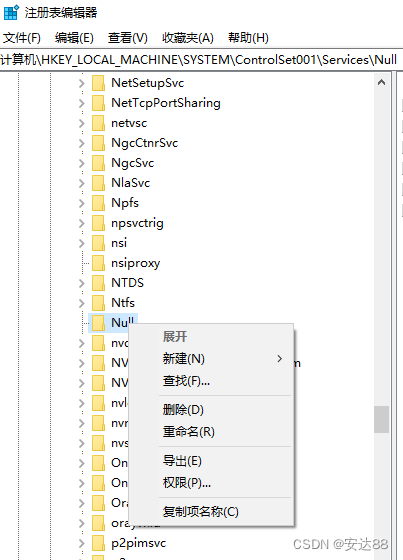Expand the netvsc key
Screen dimensions: 403x560
coord(82,123)
